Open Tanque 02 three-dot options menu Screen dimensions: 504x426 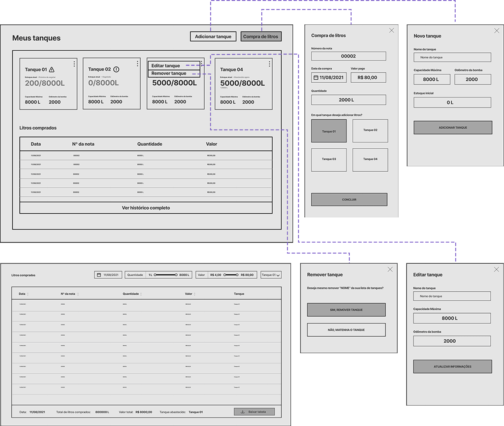tap(137, 64)
